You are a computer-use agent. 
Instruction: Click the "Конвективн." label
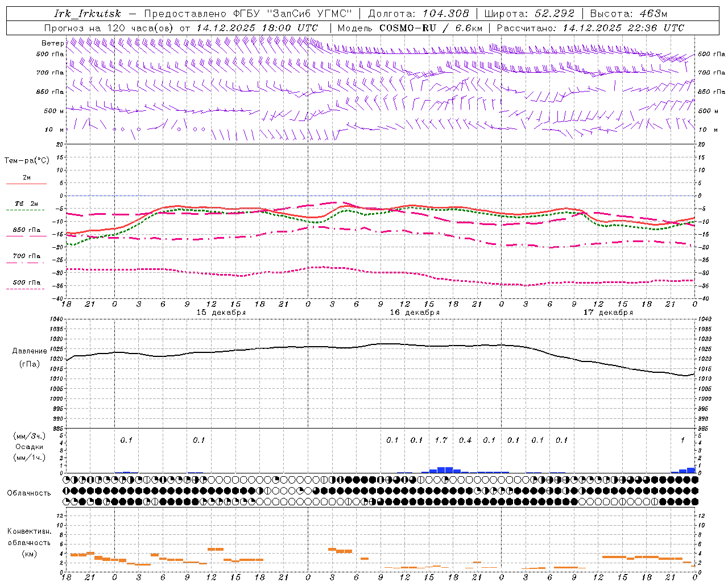tap(30, 531)
